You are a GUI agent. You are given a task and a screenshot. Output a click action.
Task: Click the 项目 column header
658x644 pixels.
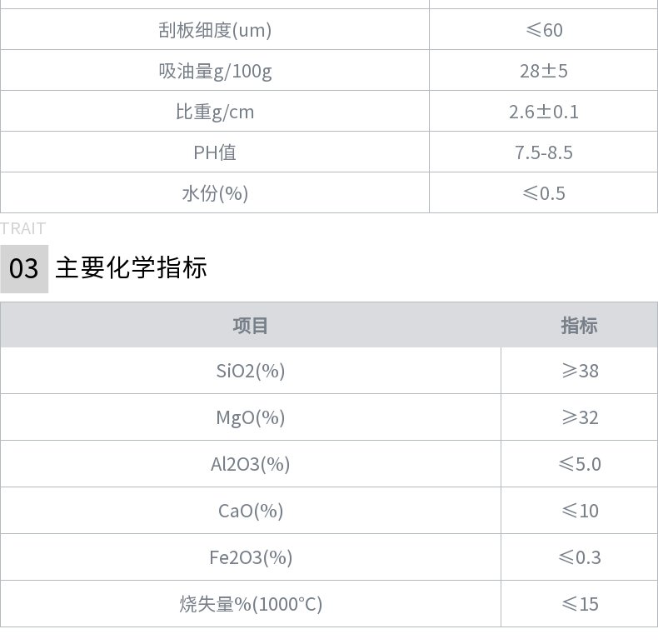click(x=250, y=326)
